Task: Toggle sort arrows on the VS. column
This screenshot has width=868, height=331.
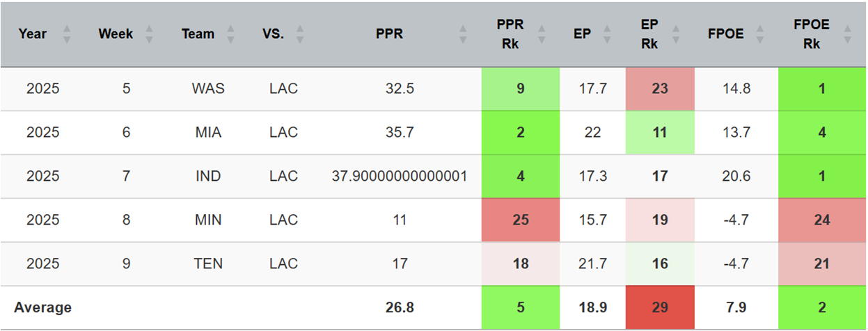Action: (x=300, y=34)
